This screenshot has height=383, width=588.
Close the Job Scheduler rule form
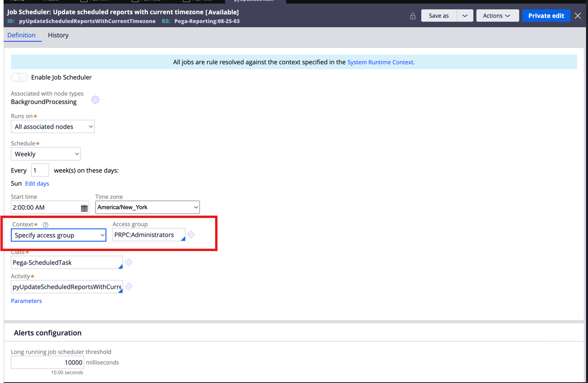[x=578, y=16]
